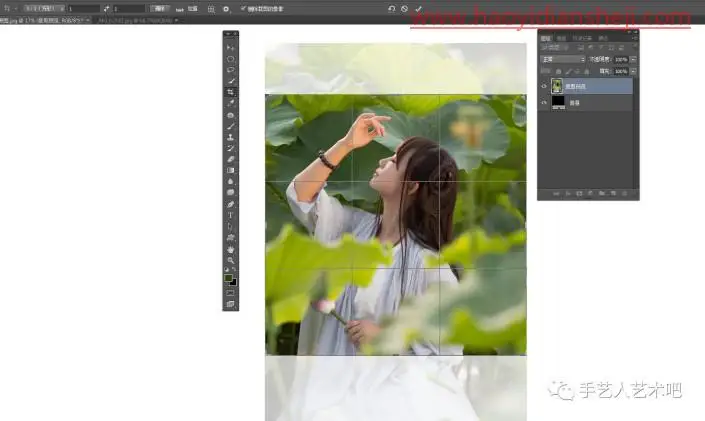705x421 pixels.
Task: Select the Dodge tool
Action: coord(231,193)
